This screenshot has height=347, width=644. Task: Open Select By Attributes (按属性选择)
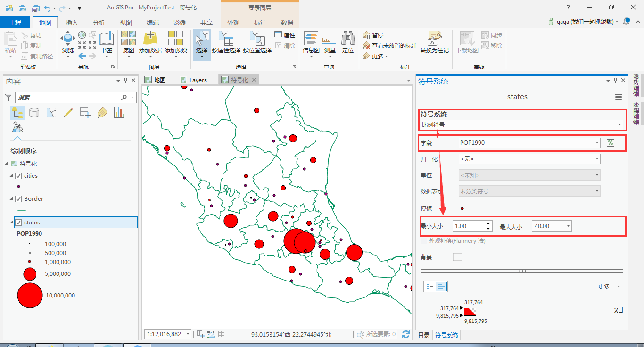226,42
